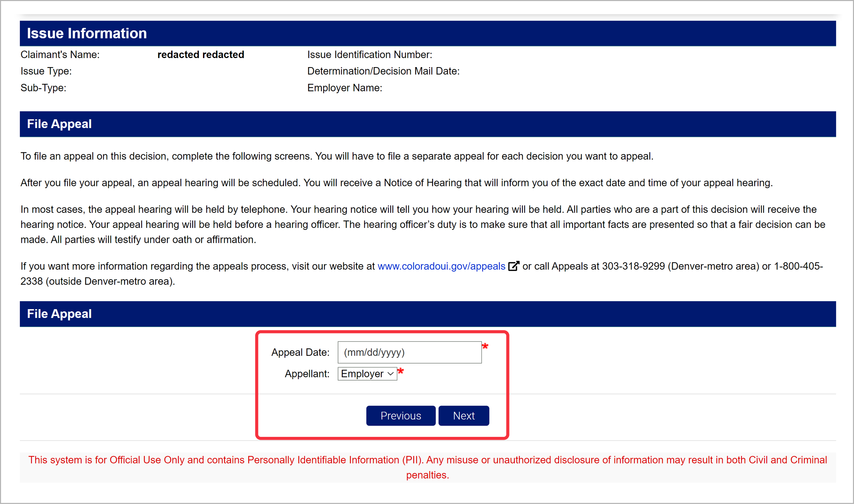
Task: Click the red asterisk beside Appeal Date
Action: 485,346
